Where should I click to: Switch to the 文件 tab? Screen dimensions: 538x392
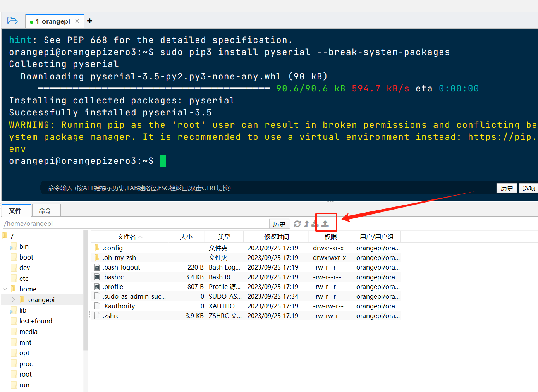point(15,210)
